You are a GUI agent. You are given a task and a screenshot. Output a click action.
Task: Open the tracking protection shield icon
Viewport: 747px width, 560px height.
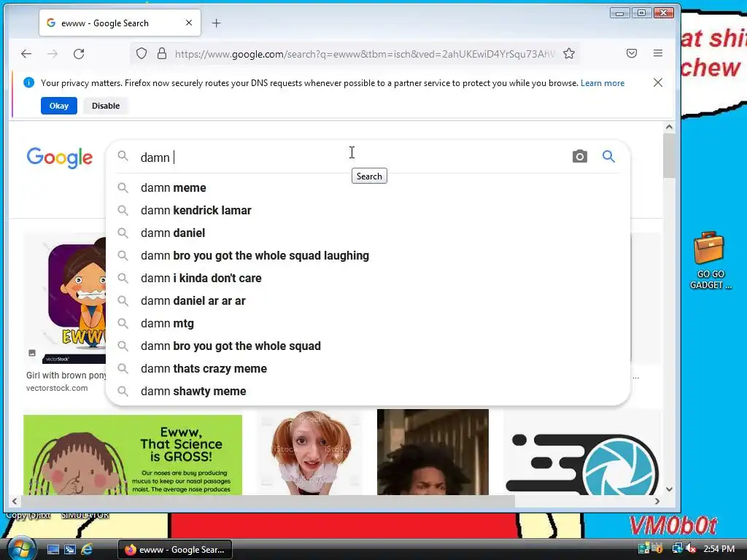142,53
